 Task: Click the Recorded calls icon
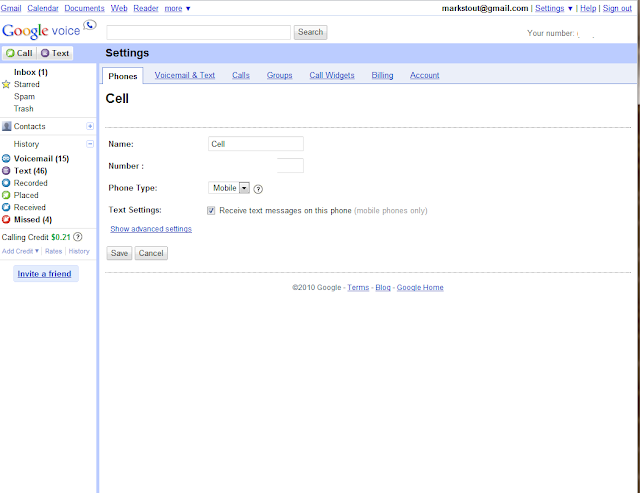pyautogui.click(x=6, y=183)
